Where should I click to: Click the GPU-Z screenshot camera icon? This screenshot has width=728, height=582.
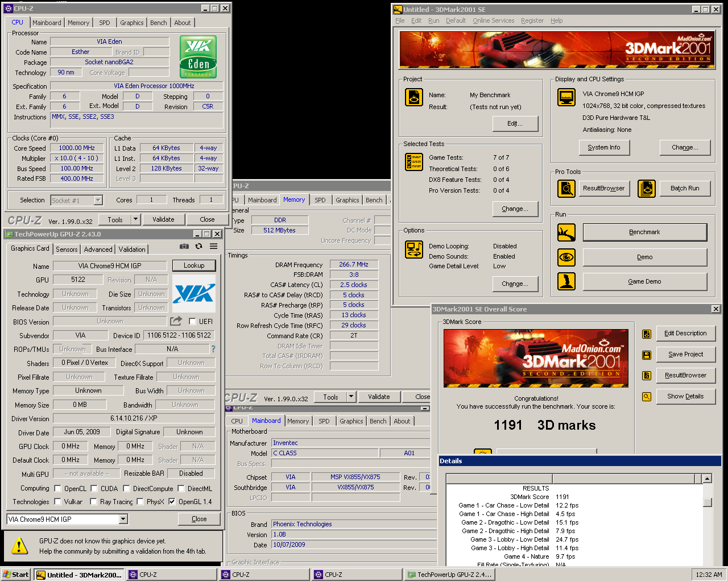(x=184, y=246)
